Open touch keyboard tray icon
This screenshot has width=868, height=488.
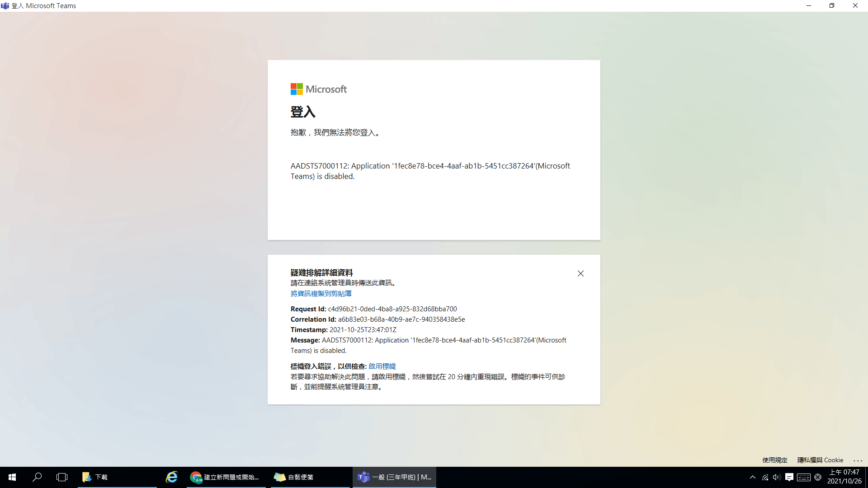coord(803,477)
